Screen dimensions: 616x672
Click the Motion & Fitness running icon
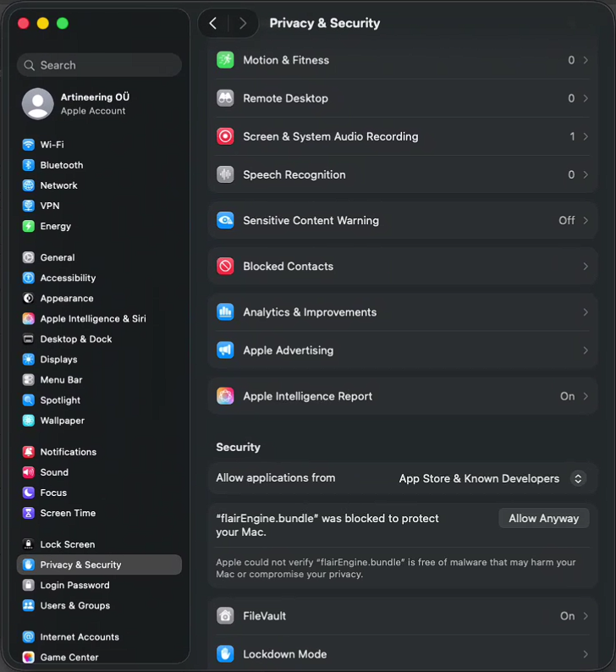(225, 60)
